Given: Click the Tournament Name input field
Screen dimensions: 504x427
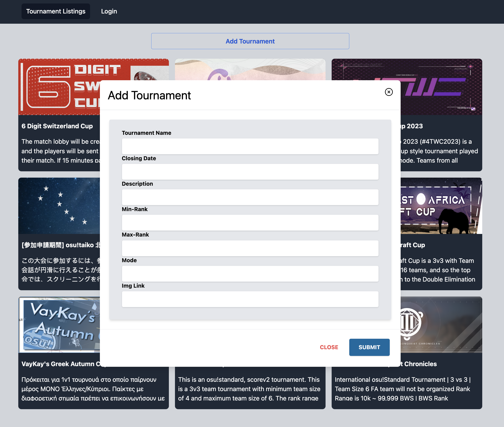Looking at the screenshot, I should coord(250,147).
